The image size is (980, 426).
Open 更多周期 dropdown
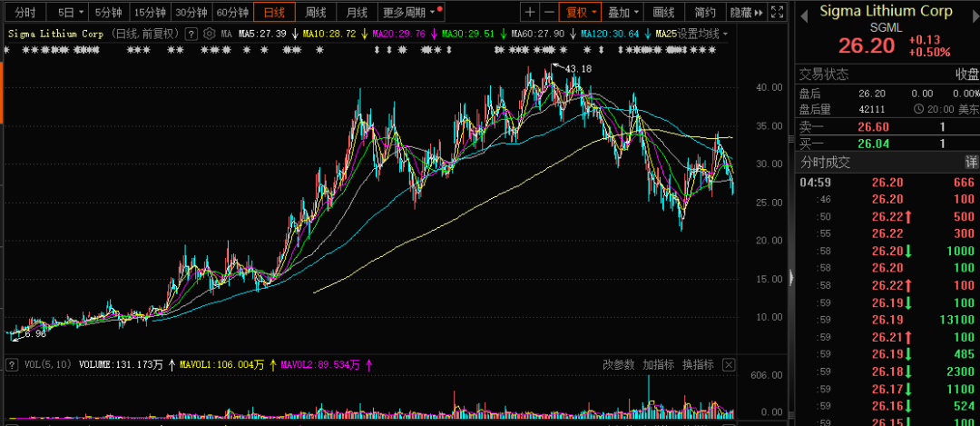[x=411, y=12]
